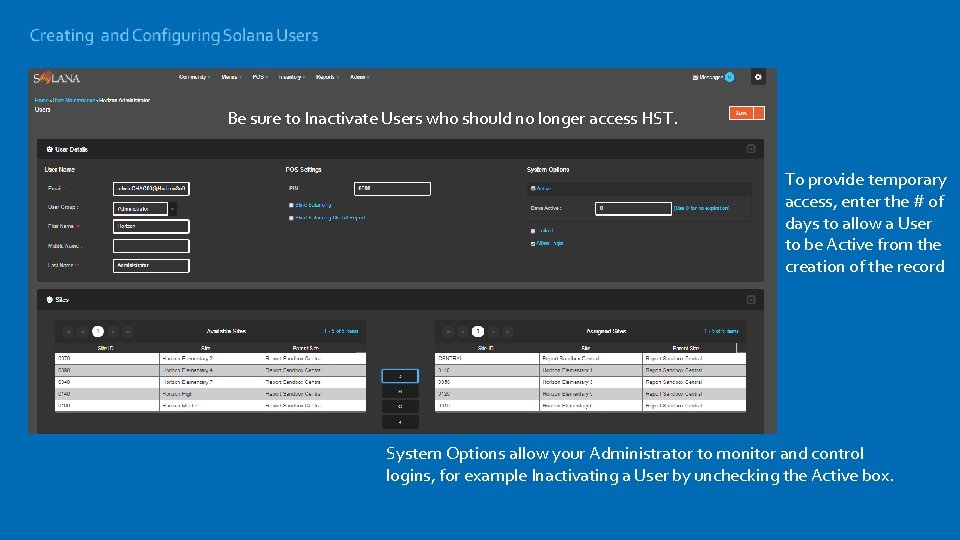The width and height of the screenshot is (960, 540).
Task: Click the PIN input field
Action: coord(392,189)
